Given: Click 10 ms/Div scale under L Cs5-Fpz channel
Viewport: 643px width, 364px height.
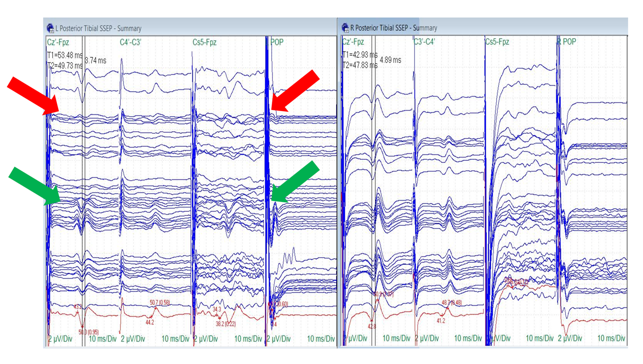Looking at the screenshot, I should (x=248, y=339).
